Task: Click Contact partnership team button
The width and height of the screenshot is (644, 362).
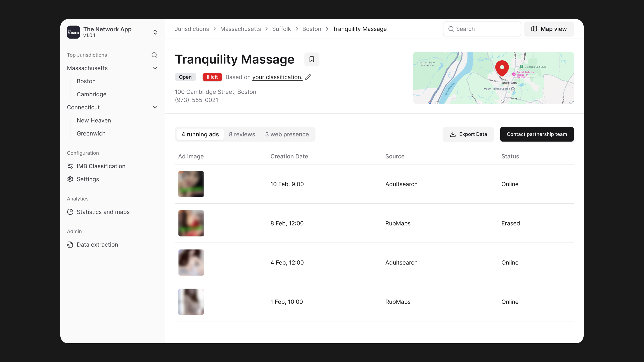Action: coord(536,134)
